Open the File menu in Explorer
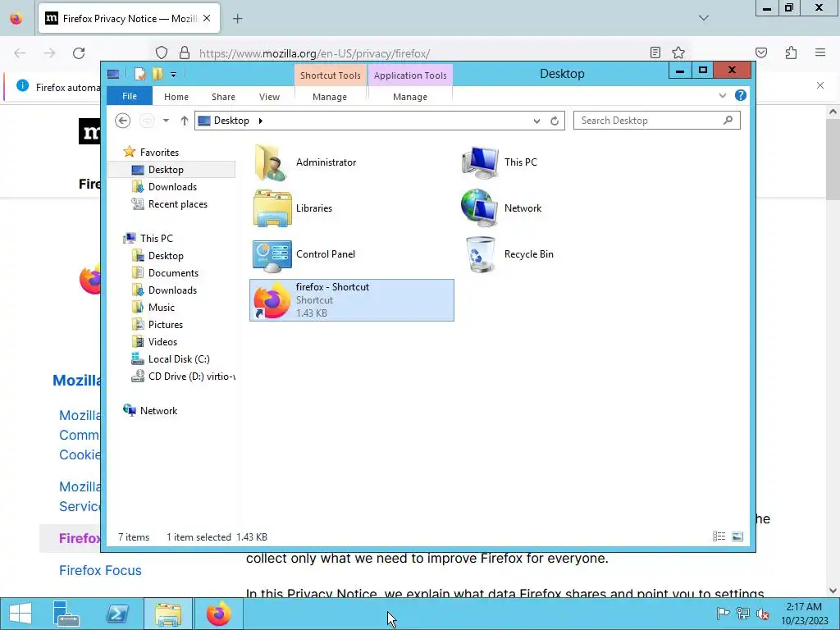Viewport: 840px width, 630px height. click(130, 96)
